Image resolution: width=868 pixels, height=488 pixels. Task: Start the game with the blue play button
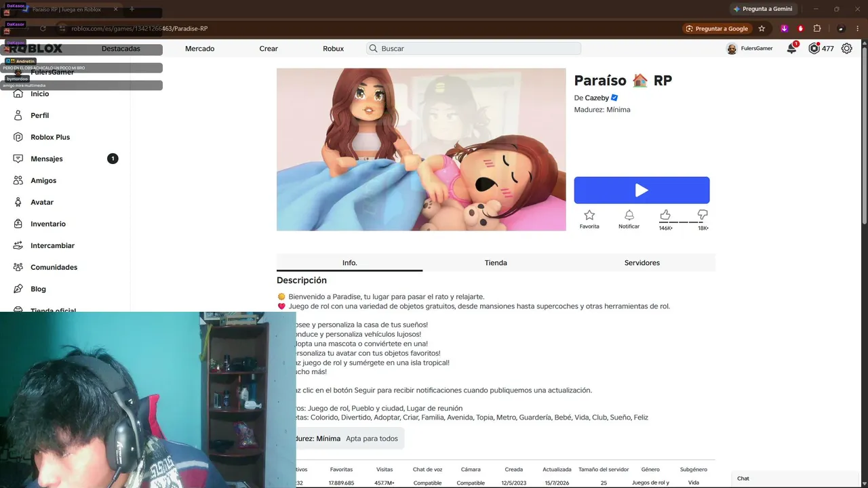[x=642, y=190]
